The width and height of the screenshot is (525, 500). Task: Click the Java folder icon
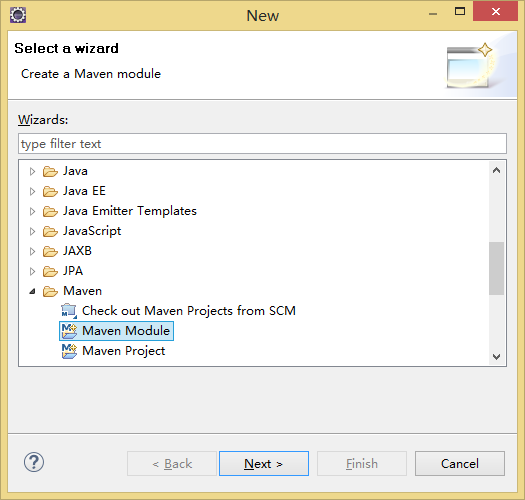pos(50,171)
